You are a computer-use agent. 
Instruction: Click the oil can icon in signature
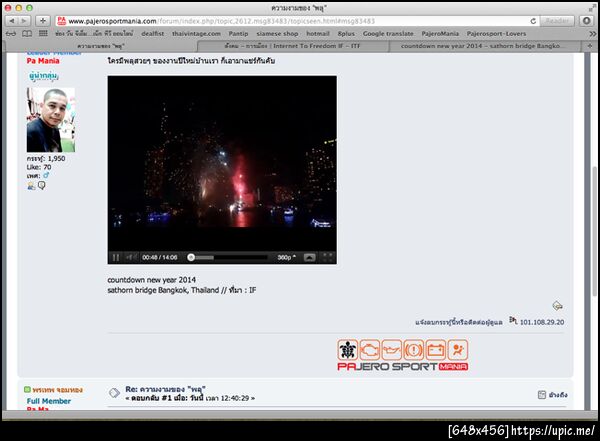click(x=391, y=350)
